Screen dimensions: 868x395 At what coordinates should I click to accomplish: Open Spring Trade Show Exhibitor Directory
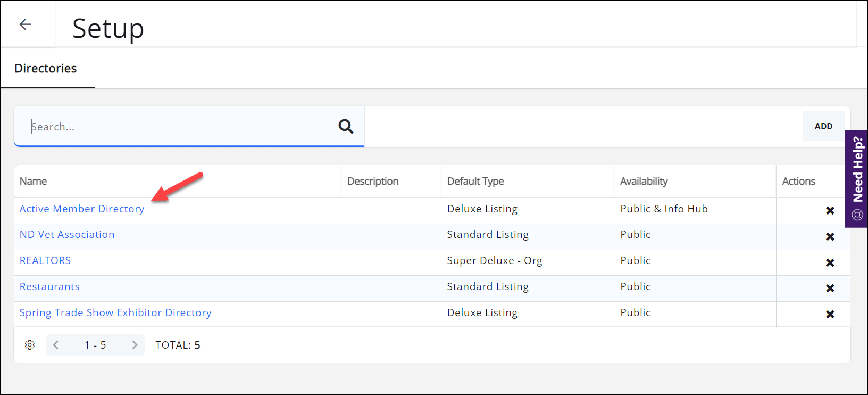(115, 313)
